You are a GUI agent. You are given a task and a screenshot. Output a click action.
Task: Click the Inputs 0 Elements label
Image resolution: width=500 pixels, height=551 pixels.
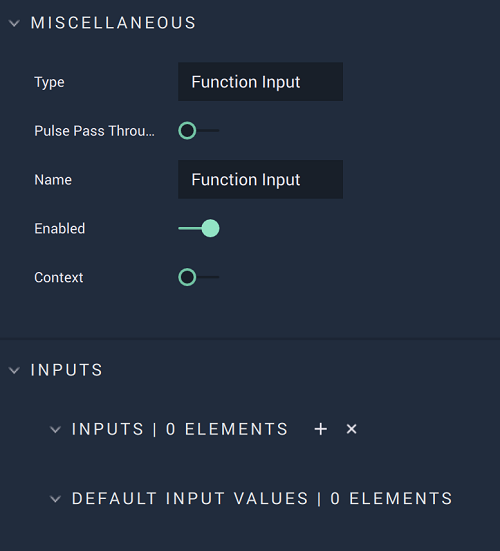pos(180,429)
